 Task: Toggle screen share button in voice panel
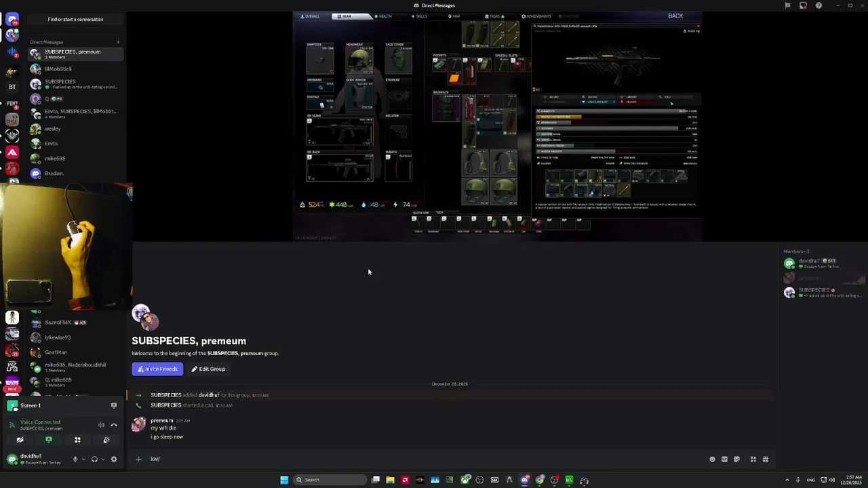48,440
